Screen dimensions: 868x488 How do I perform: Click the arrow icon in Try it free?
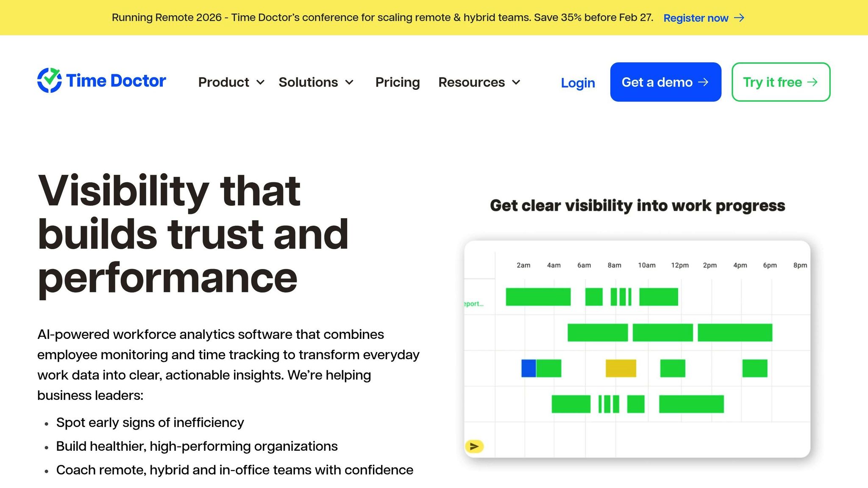[x=812, y=82]
